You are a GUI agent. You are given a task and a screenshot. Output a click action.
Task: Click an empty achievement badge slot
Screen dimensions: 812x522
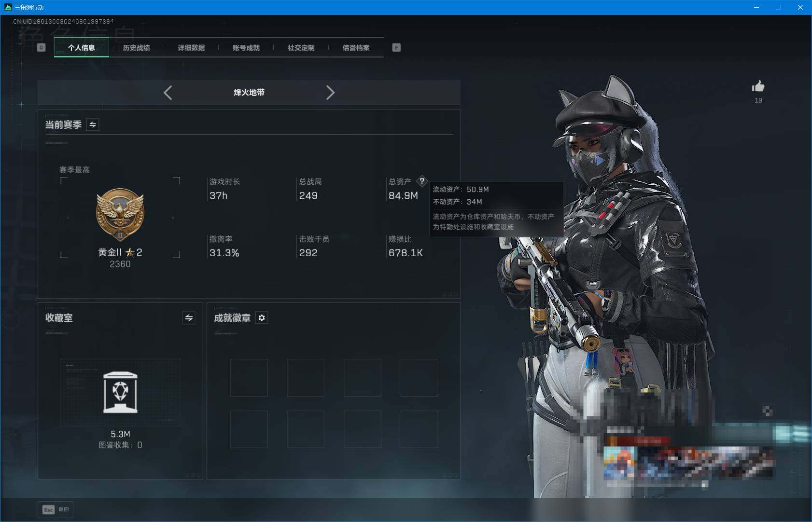pyautogui.click(x=250, y=377)
